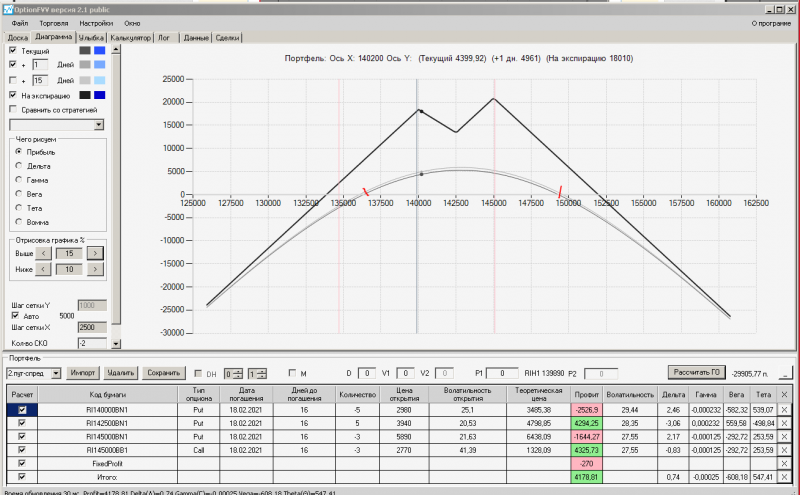Image resolution: width=800 pixels, height=495 pixels.
Task: Remove the RI145000BN1 Put row via X
Action: (784, 437)
